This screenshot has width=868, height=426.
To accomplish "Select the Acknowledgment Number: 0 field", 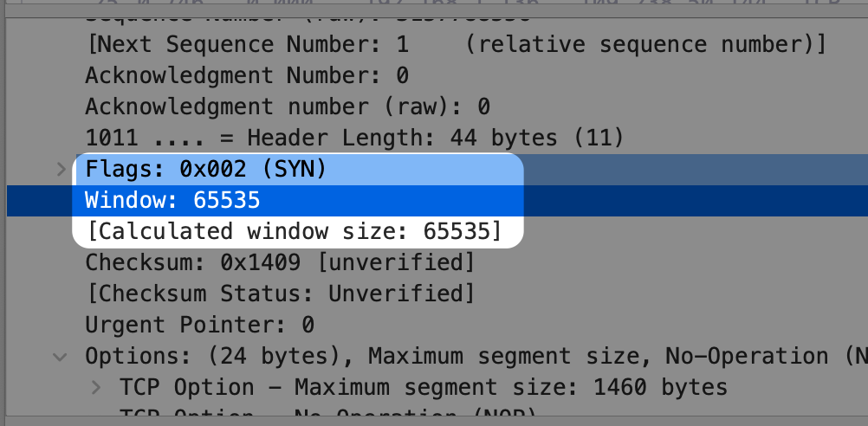I will pos(247,75).
